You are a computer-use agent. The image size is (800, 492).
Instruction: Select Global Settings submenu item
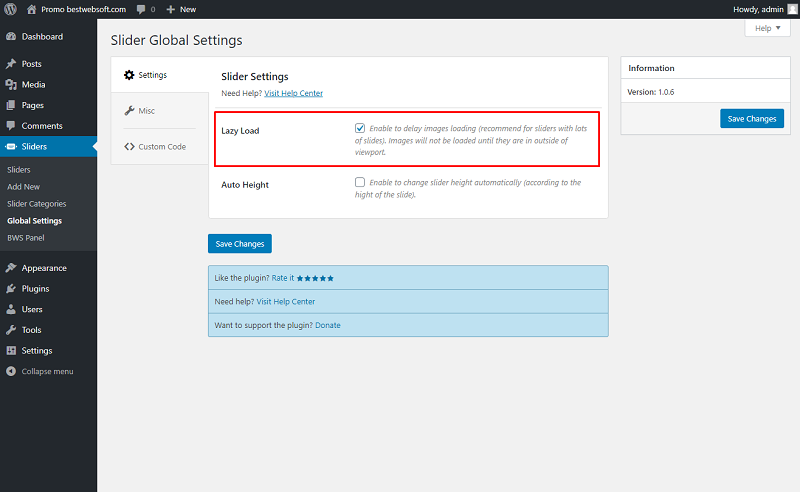[35, 220]
